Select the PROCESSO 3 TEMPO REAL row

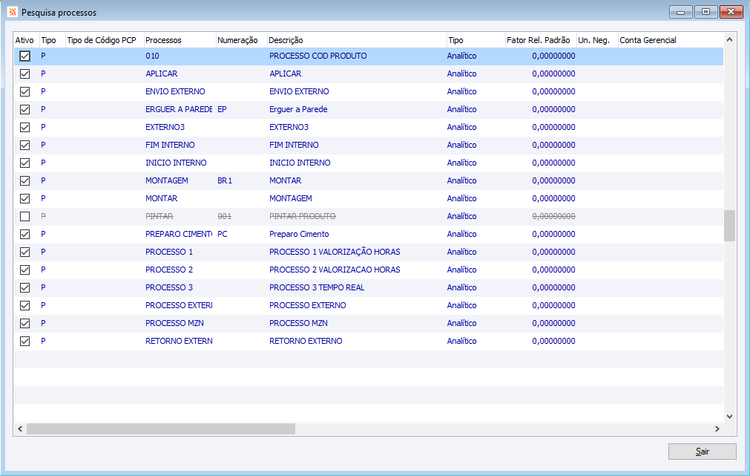(368, 288)
